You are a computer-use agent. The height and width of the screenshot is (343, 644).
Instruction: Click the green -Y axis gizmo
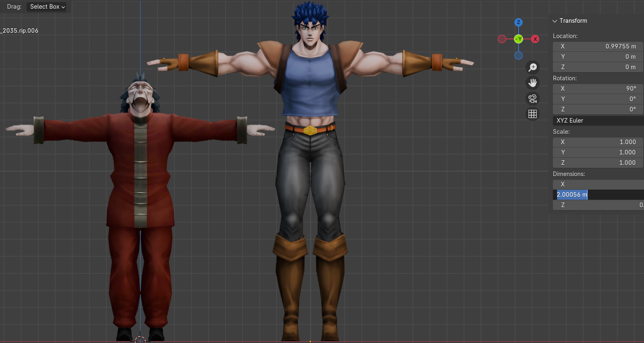pos(519,39)
